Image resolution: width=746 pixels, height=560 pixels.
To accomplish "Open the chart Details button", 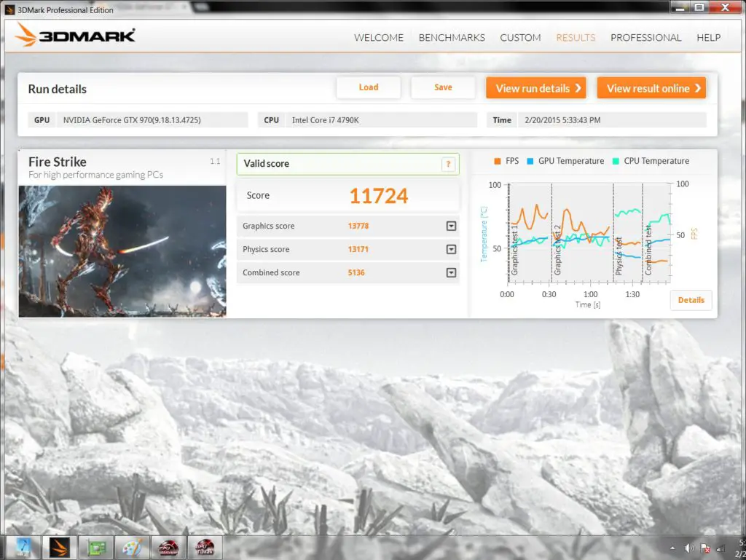I will (x=691, y=300).
